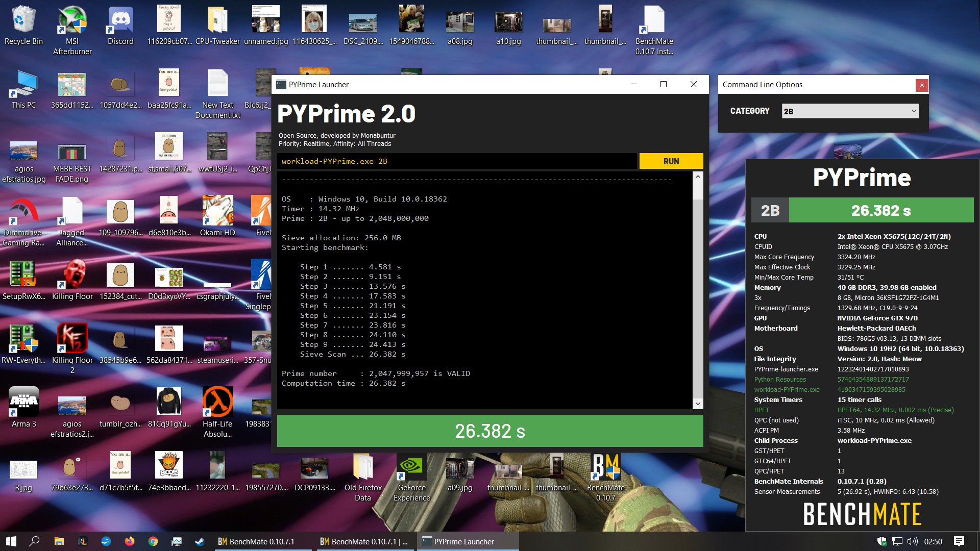Select New Text Document.txt icon
The image size is (980, 551).
click(x=217, y=94)
